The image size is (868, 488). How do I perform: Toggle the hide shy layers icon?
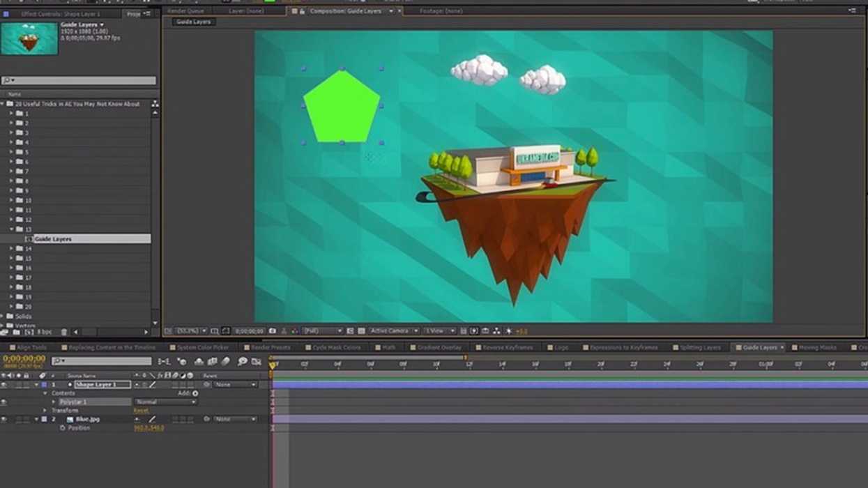click(x=199, y=361)
